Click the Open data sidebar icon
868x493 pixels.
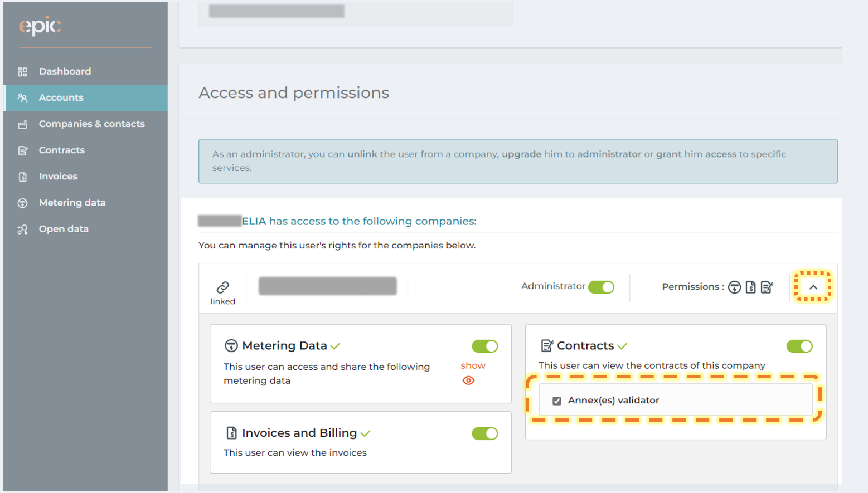tap(22, 230)
